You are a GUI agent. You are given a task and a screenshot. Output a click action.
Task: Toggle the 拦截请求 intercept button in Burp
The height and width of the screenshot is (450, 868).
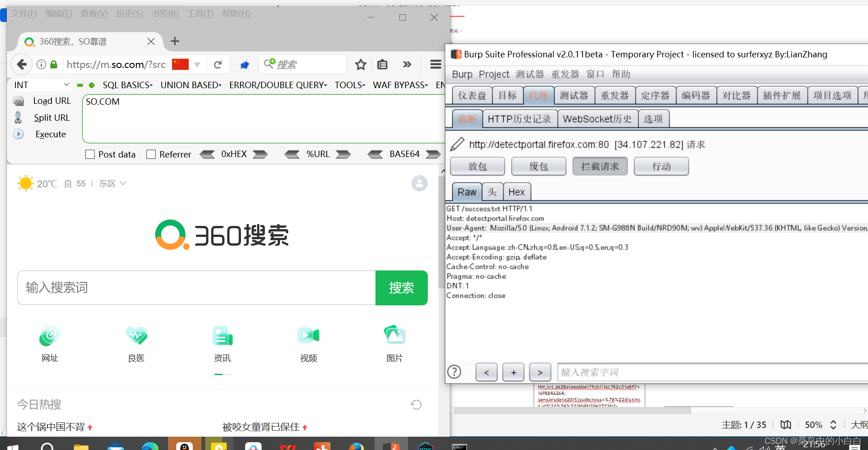599,166
